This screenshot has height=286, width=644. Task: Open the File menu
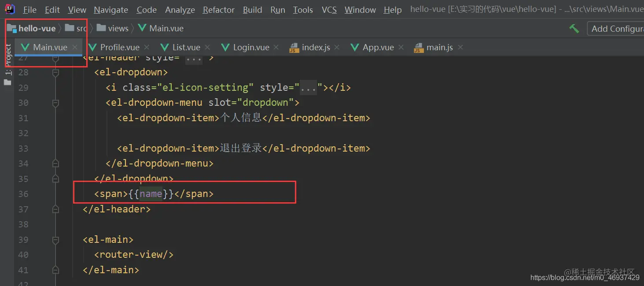click(29, 10)
